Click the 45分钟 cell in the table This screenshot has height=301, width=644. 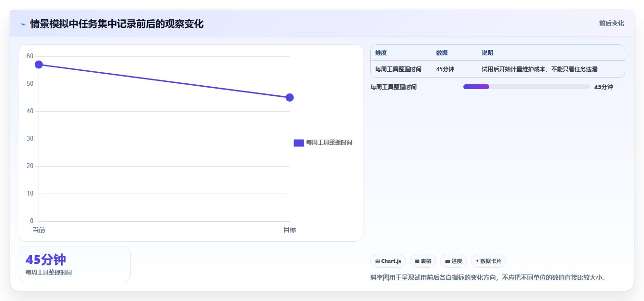445,69
